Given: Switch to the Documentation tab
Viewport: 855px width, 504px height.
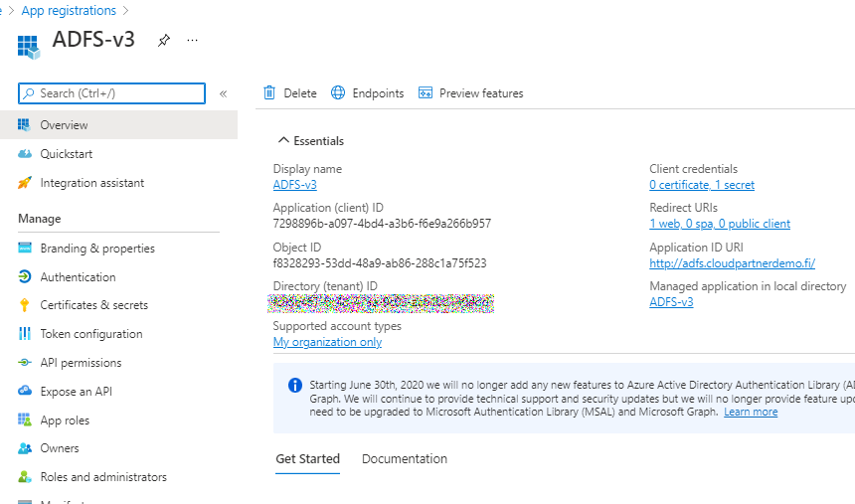Looking at the screenshot, I should 404,459.
